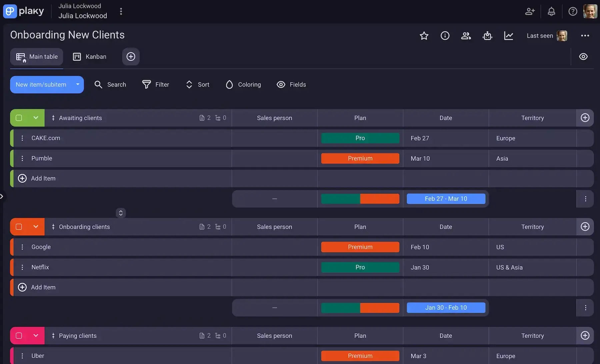Viewport: 600px width, 364px height.
Task: Select the Main table tab
Action: [37, 56]
